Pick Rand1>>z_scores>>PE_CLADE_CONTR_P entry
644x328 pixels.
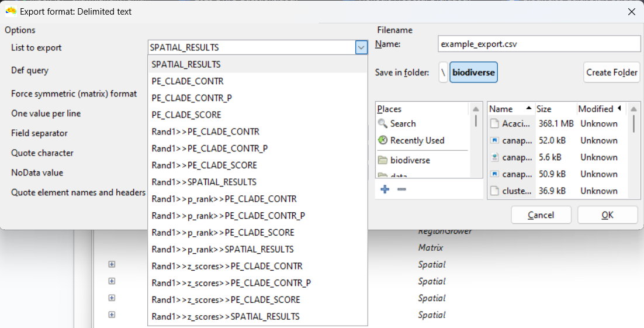pyautogui.click(x=231, y=283)
